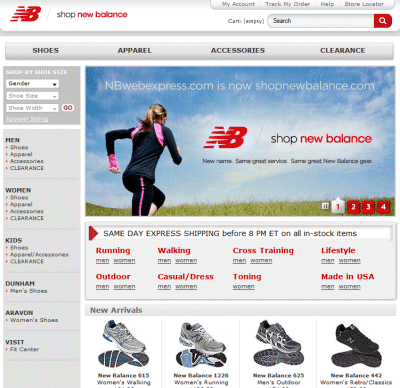Select men under Lifestyle
400x388 pixels.
328,261
